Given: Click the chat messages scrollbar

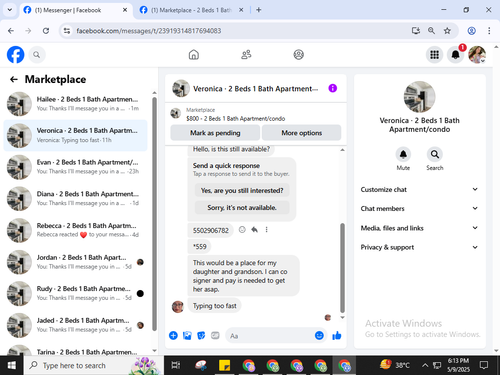Looking at the screenshot, I should click(x=342, y=268).
